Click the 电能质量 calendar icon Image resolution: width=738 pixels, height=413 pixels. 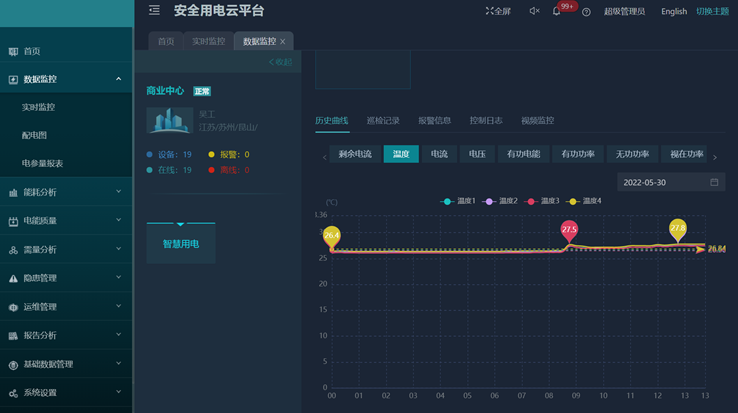pos(13,221)
